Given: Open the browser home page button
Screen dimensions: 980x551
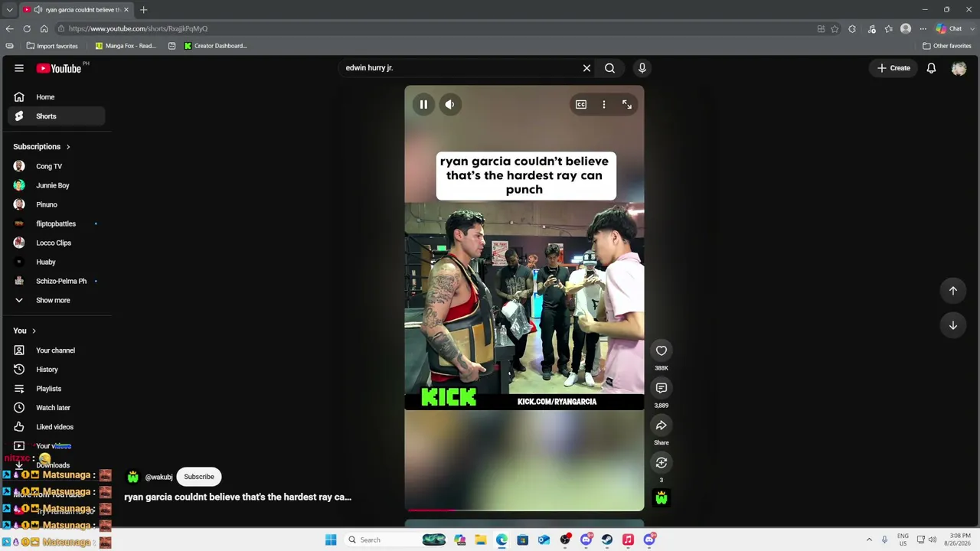Looking at the screenshot, I should coord(44,29).
